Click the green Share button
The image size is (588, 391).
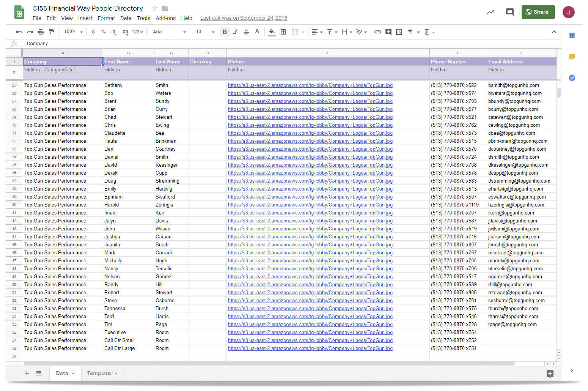(538, 12)
